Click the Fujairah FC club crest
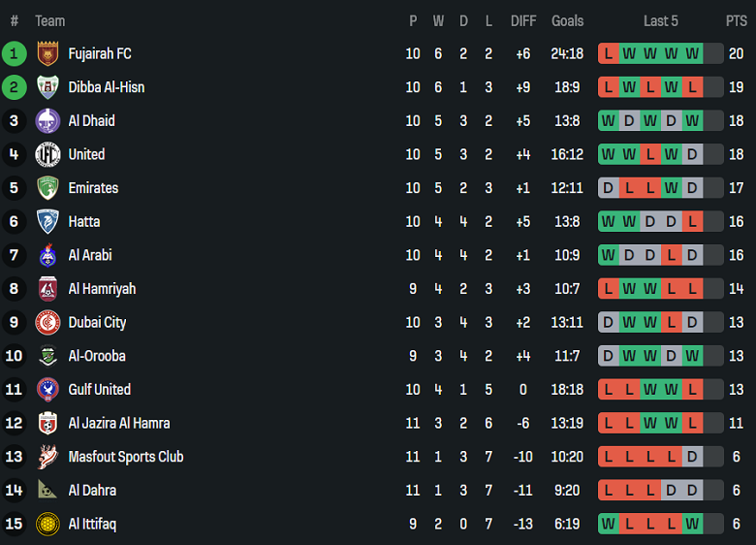The image size is (756, 545). [47, 54]
